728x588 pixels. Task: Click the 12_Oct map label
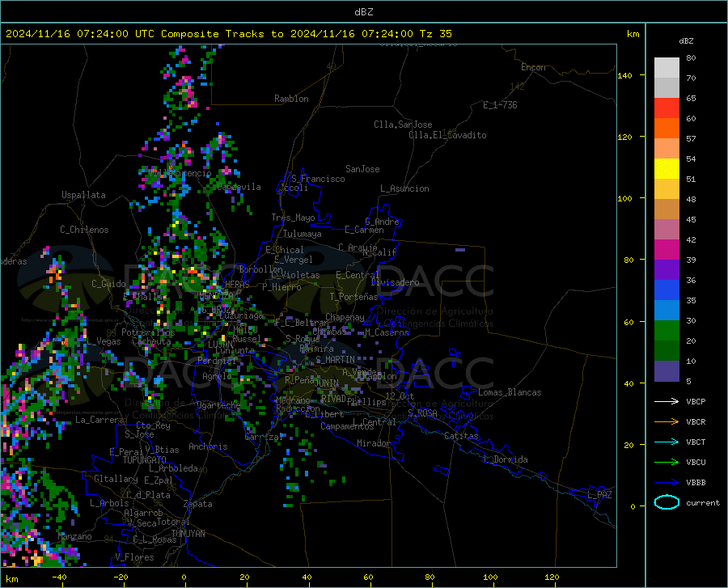(x=400, y=396)
